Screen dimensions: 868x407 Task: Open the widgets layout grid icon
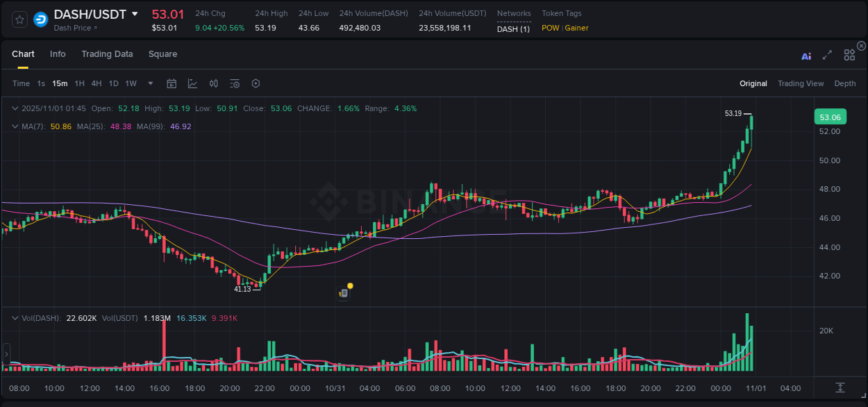click(849, 55)
